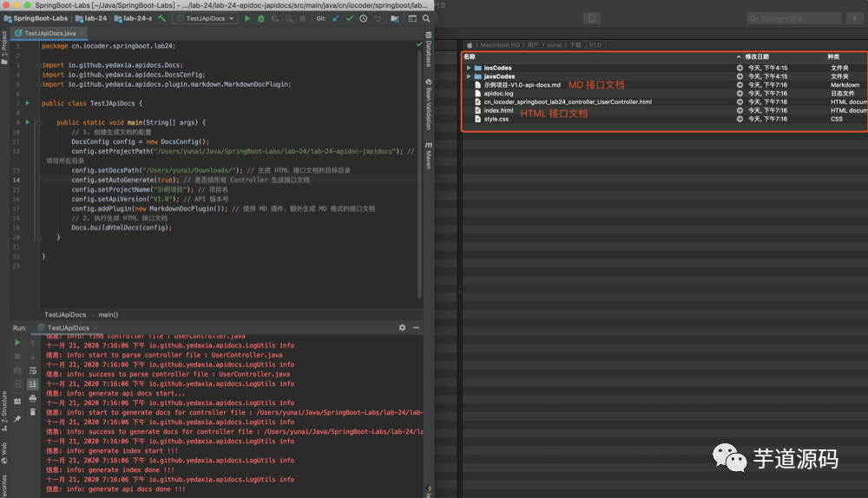Open the Project tool window tab
This screenshot has height=498, width=868.
tap(4, 48)
